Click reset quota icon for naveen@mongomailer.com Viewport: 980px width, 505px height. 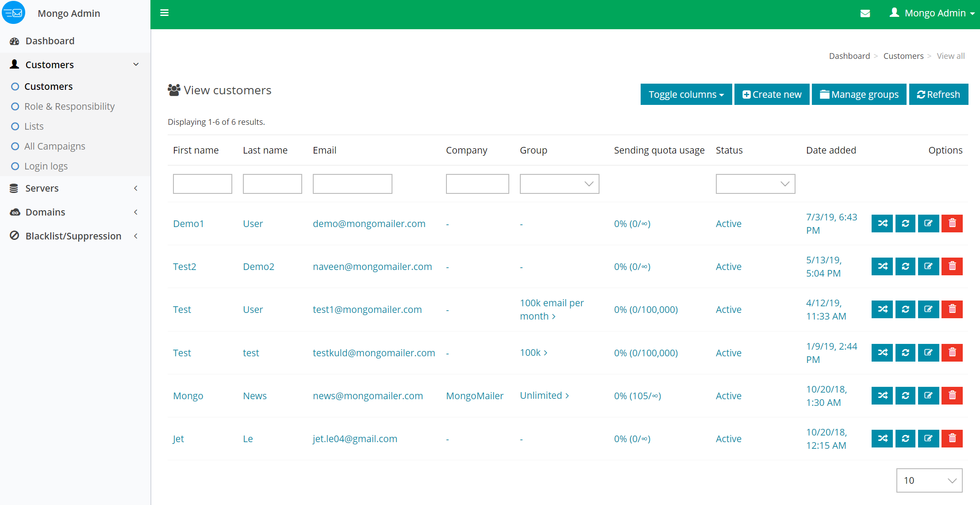(905, 266)
